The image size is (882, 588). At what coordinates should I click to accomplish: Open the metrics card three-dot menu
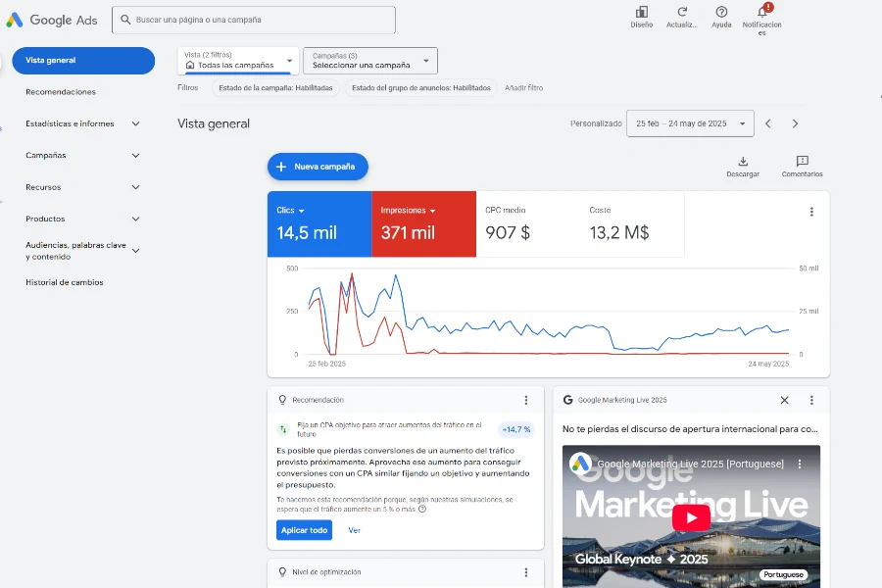coord(811,212)
